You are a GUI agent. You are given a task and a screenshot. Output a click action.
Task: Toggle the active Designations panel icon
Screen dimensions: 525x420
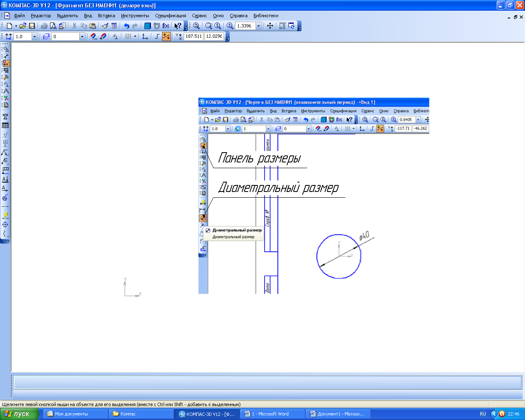pos(6,63)
